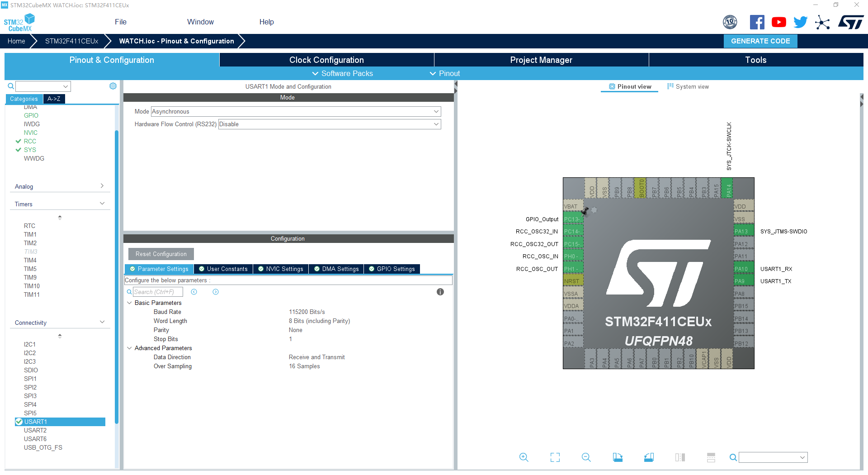Switch to System view
This screenshot has height=475, width=868.
coord(688,86)
